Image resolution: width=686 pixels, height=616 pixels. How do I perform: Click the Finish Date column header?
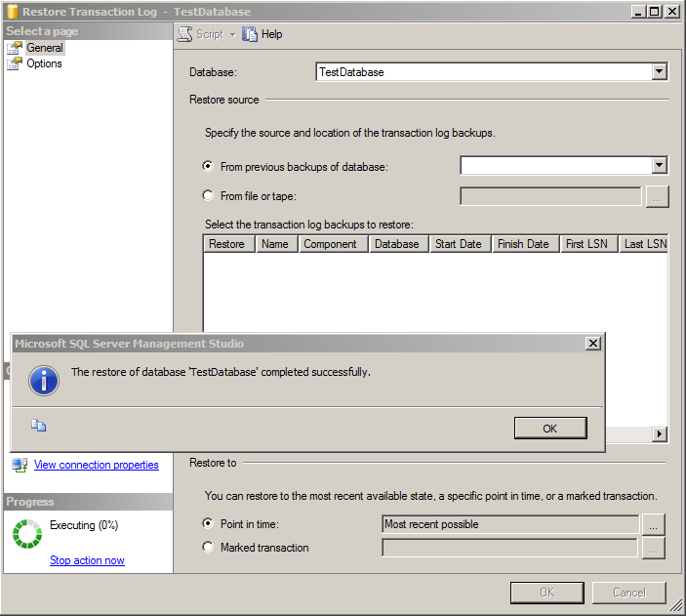click(525, 244)
